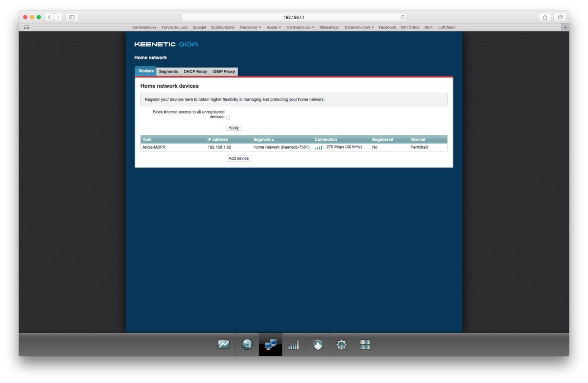Open the Luftdaten bookmark
Screen dimensions: 588x383
[x=447, y=27]
